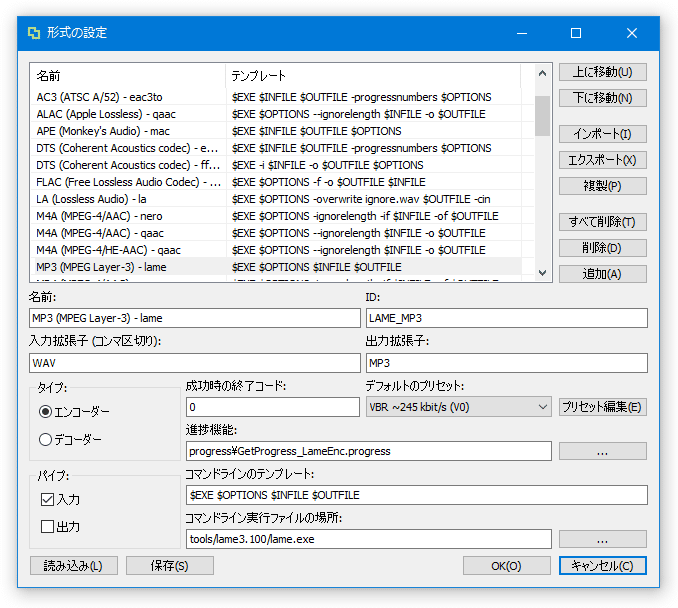Image resolution: width=678 pixels, height=608 pixels.
Task: Click the ID field containing LAME_MP3
Action: click(506, 318)
